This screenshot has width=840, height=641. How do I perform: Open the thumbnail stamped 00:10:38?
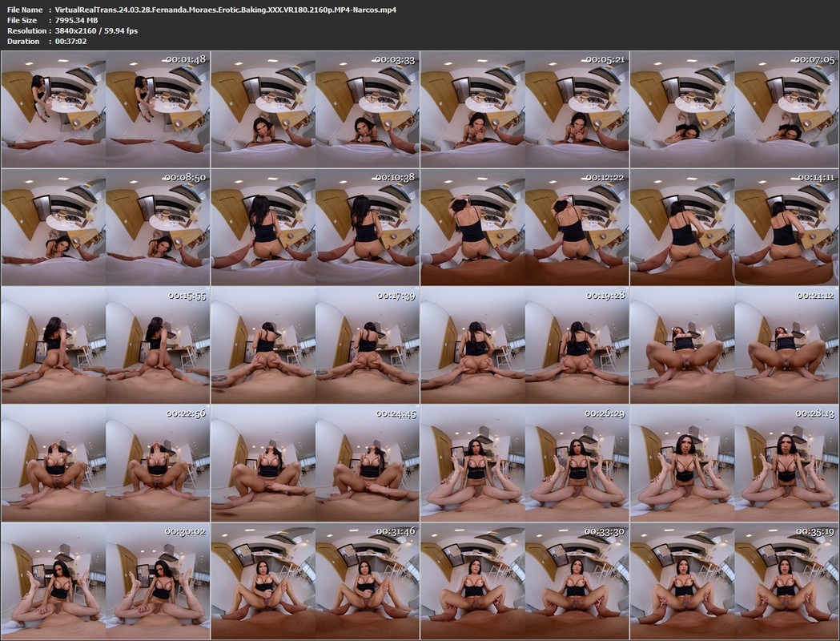[x=315, y=228]
